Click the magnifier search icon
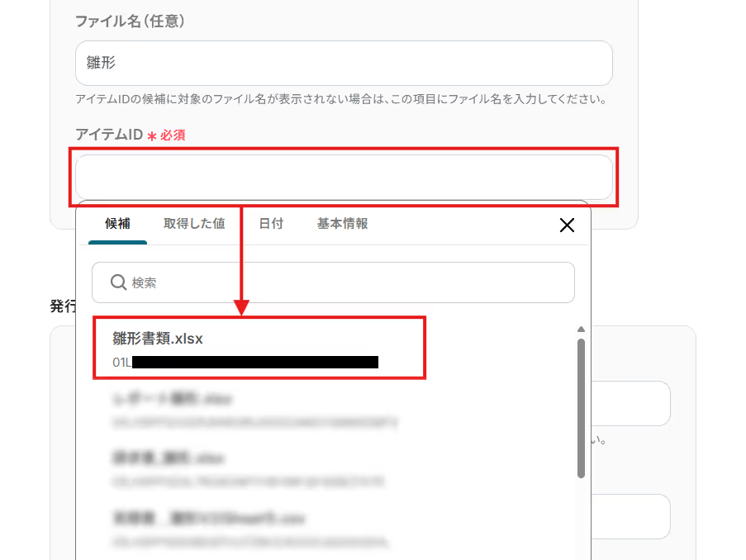Image resolution: width=746 pixels, height=560 pixels. pyautogui.click(x=118, y=282)
